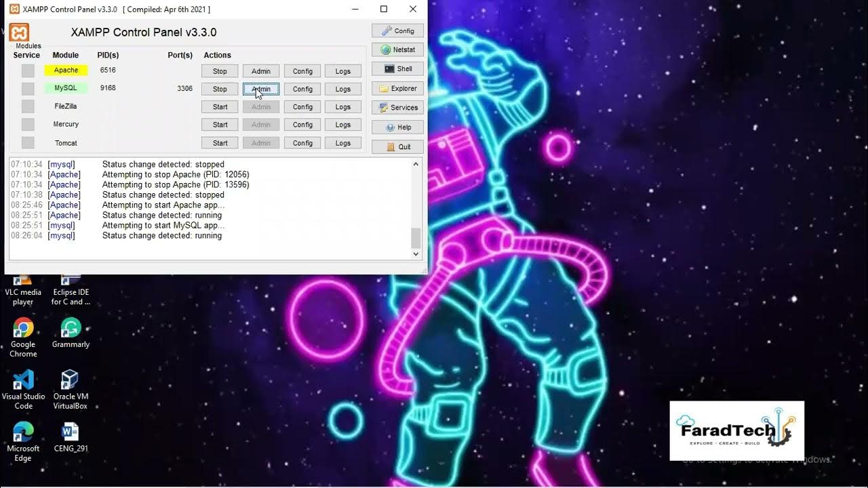Select the Tomcat module label

click(x=66, y=143)
